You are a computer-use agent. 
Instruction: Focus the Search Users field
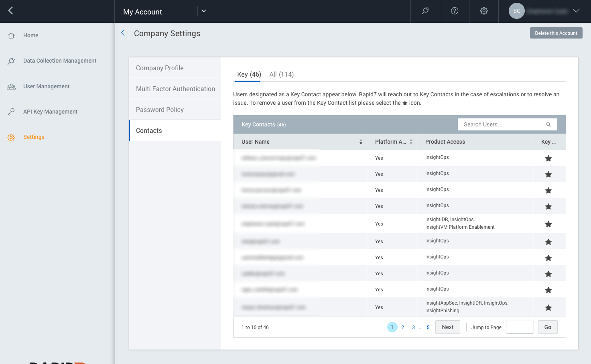tap(507, 124)
